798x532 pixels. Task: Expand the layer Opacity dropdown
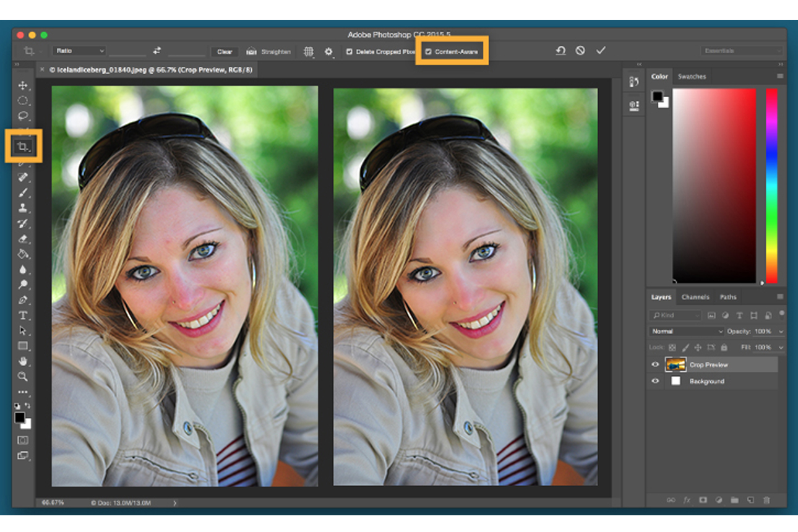[780, 332]
